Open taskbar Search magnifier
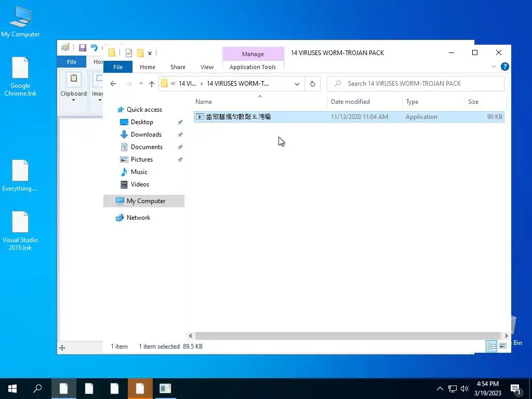This screenshot has height=399, width=532. [x=37, y=389]
